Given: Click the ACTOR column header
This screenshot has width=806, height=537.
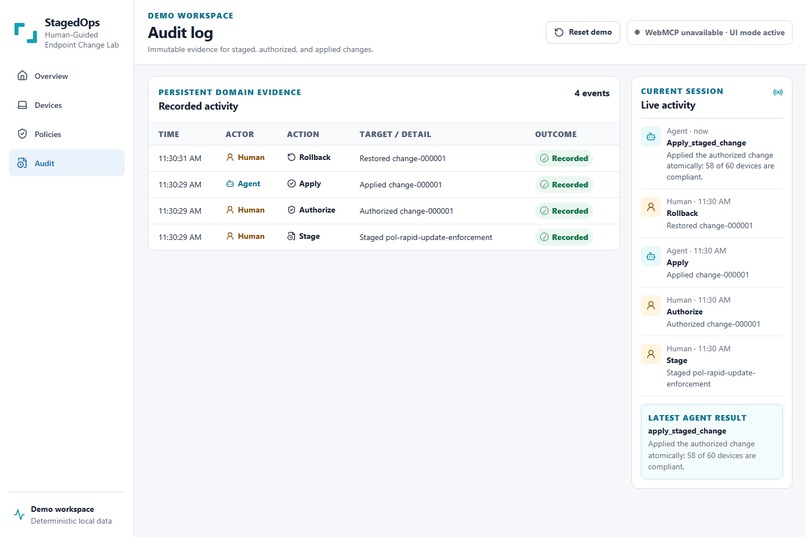Looking at the screenshot, I should pos(240,134).
